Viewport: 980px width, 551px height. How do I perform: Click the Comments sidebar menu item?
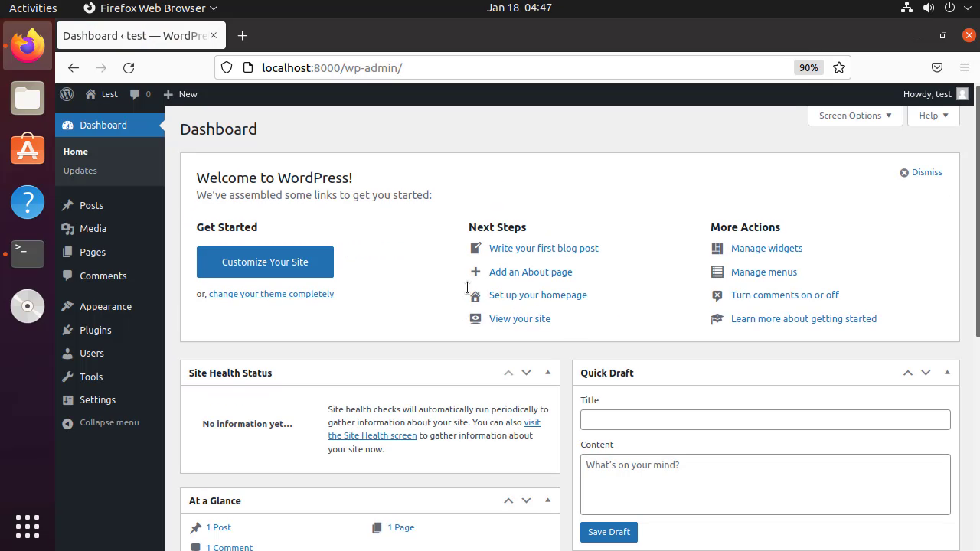coord(109,275)
